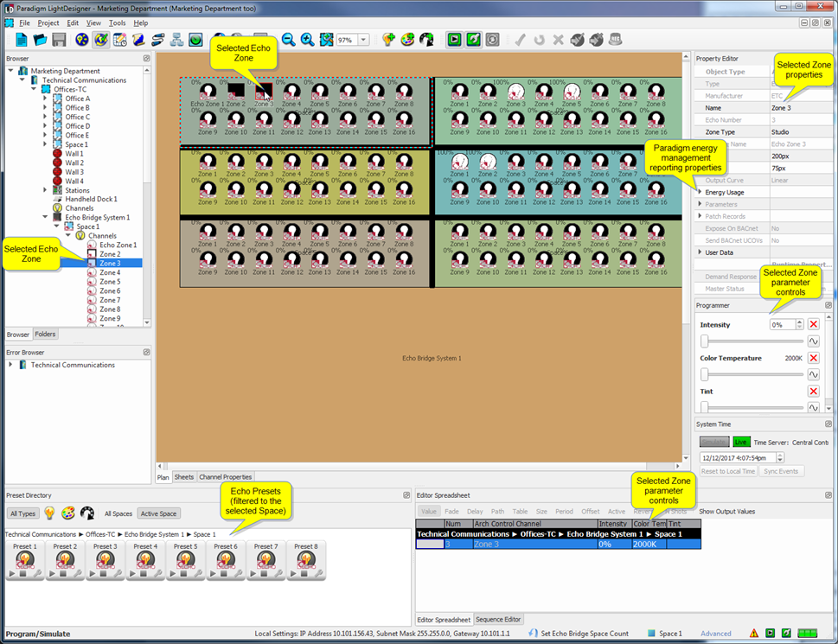Expand the Energy Usage property group
Image resolution: width=838 pixels, height=644 pixels.
click(x=700, y=192)
